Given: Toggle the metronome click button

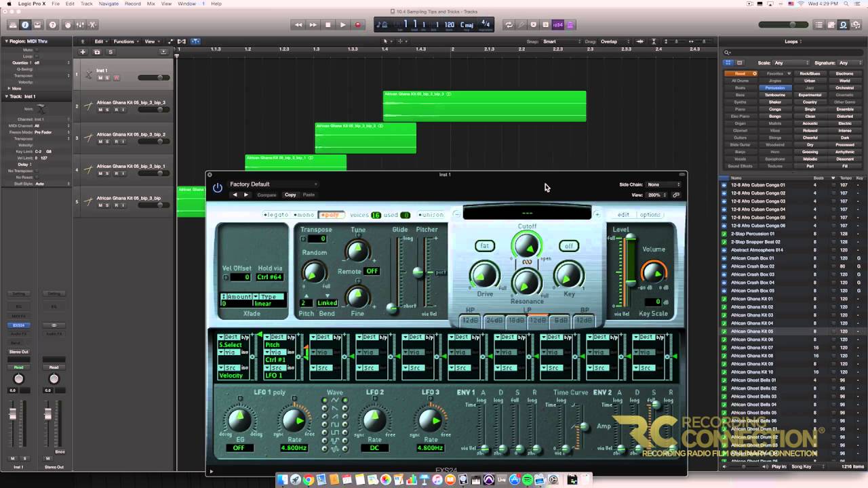Looking at the screenshot, I should pyautogui.click(x=570, y=25).
